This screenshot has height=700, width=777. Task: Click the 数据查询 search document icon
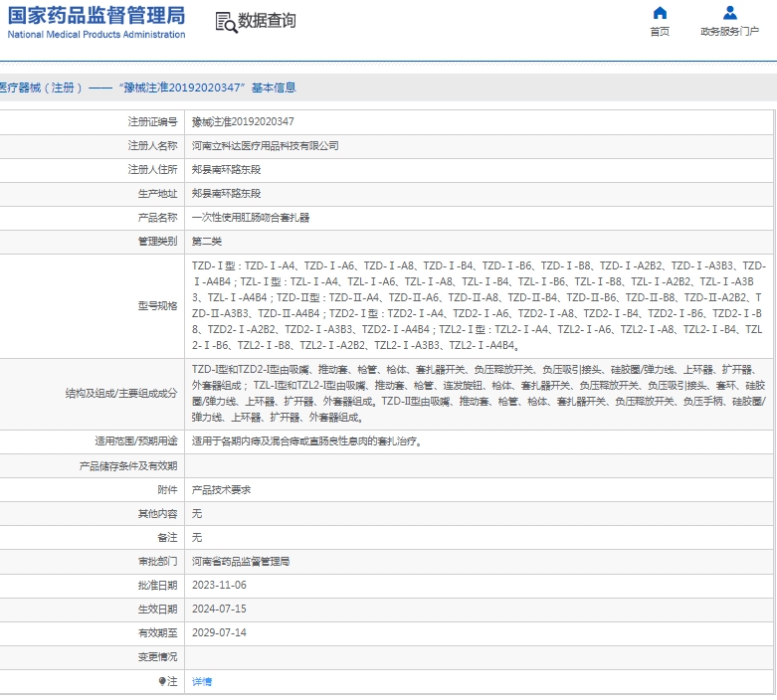pos(226,22)
